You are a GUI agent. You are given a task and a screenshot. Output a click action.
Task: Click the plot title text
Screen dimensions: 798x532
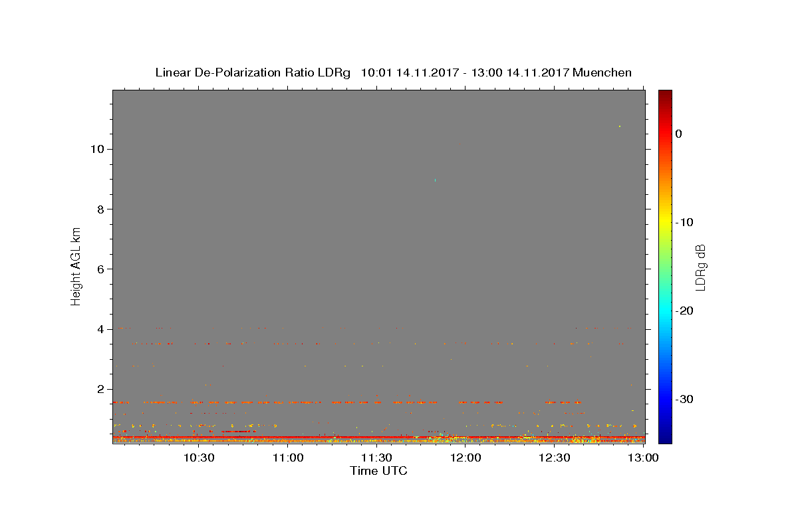[394, 72]
